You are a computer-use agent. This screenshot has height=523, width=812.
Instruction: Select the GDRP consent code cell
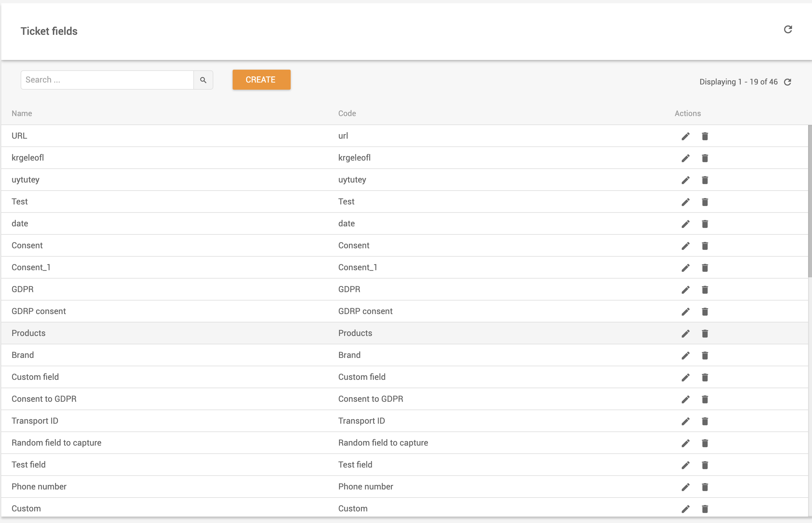365,311
